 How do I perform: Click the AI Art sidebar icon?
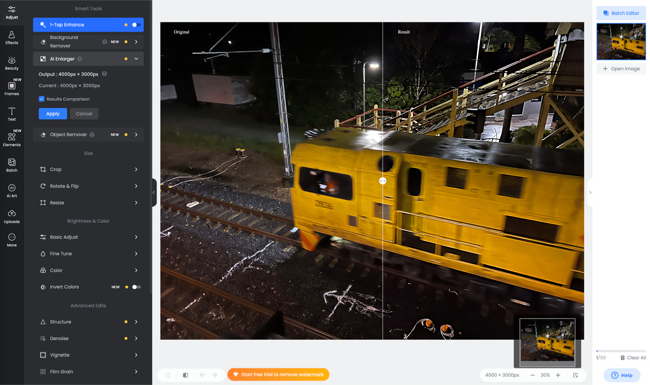coord(12,191)
